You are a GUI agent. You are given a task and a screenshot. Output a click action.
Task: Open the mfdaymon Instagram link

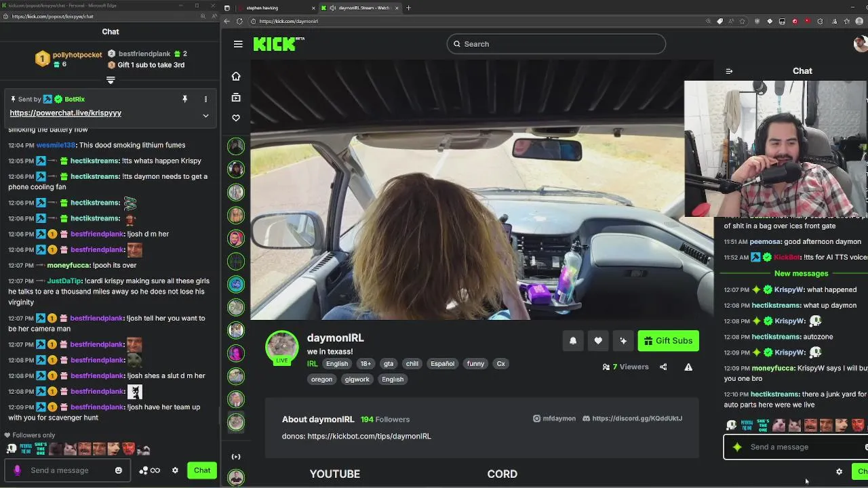tap(554, 419)
